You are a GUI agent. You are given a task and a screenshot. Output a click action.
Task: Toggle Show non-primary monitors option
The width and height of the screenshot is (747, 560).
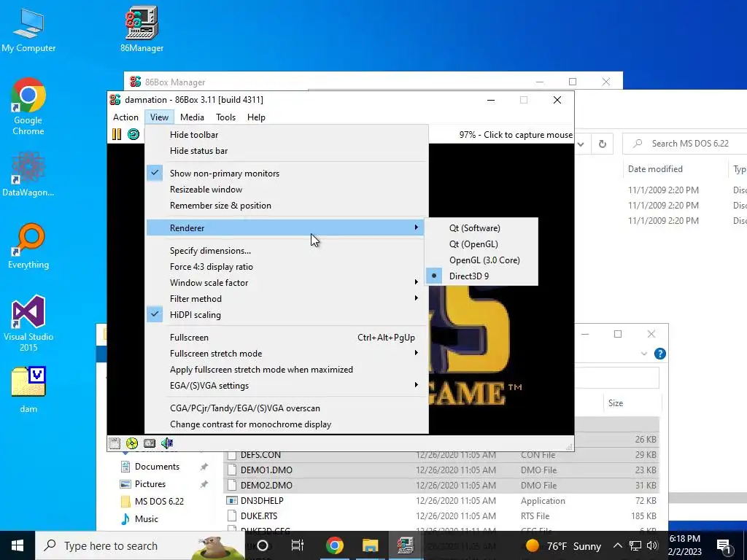tap(286, 174)
